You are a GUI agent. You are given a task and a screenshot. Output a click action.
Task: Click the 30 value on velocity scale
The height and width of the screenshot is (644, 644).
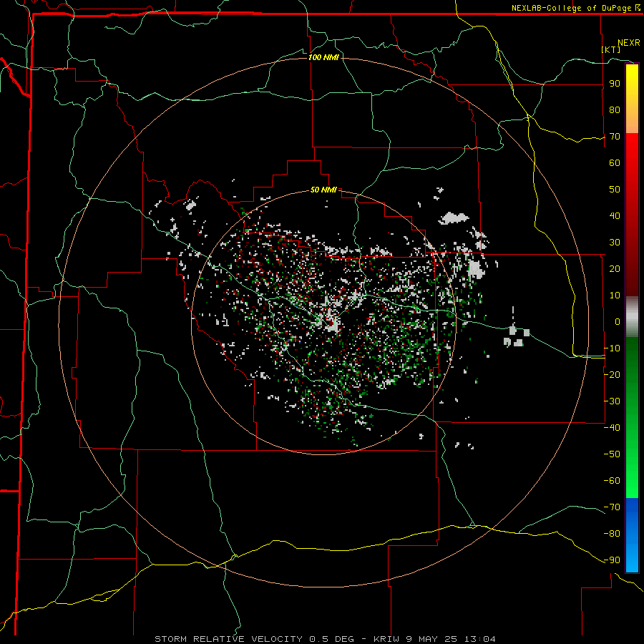point(615,243)
